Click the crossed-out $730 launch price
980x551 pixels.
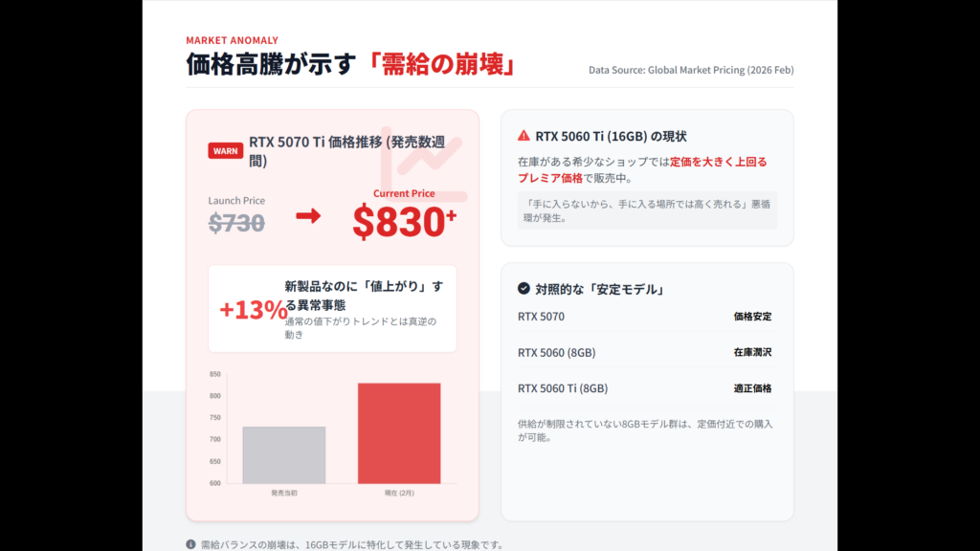[x=236, y=223]
